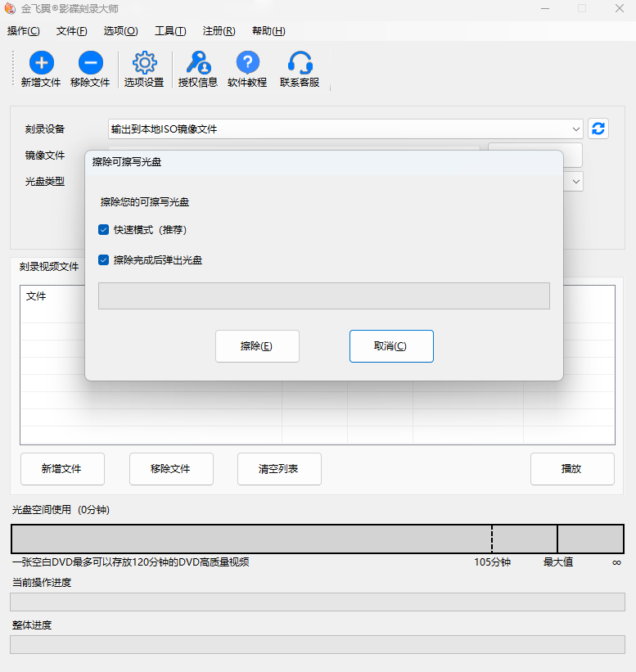This screenshot has height=672, width=636.
Task: Click the 移除文件 minus icon in toolbar
Action: pos(90,63)
